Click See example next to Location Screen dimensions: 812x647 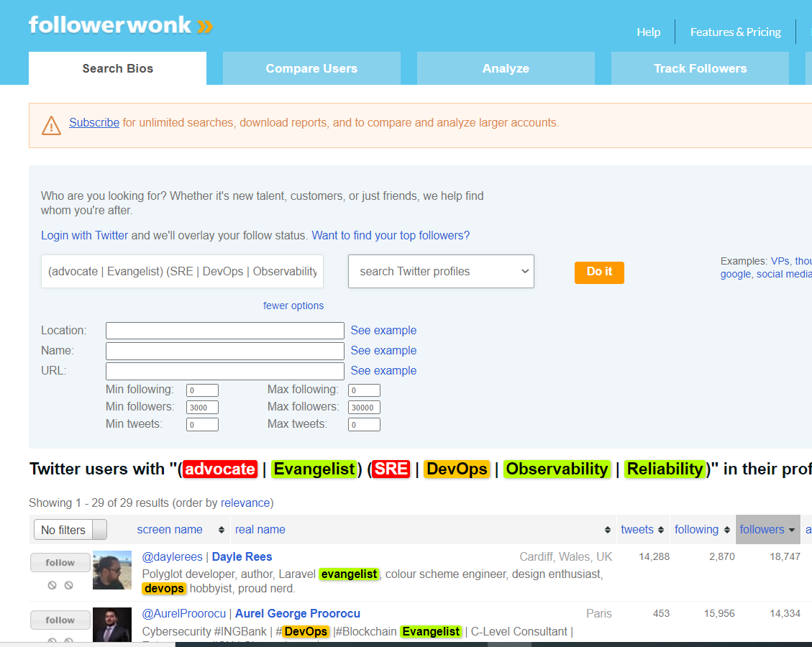tap(383, 330)
